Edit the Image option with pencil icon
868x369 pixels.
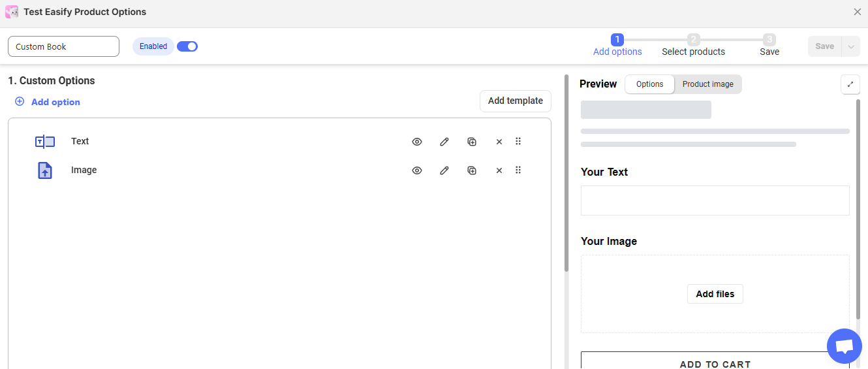click(x=444, y=170)
